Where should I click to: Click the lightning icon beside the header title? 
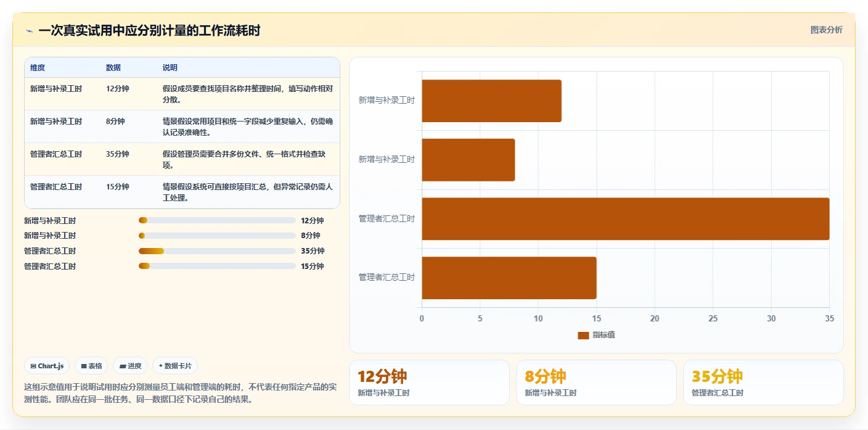[x=29, y=31]
